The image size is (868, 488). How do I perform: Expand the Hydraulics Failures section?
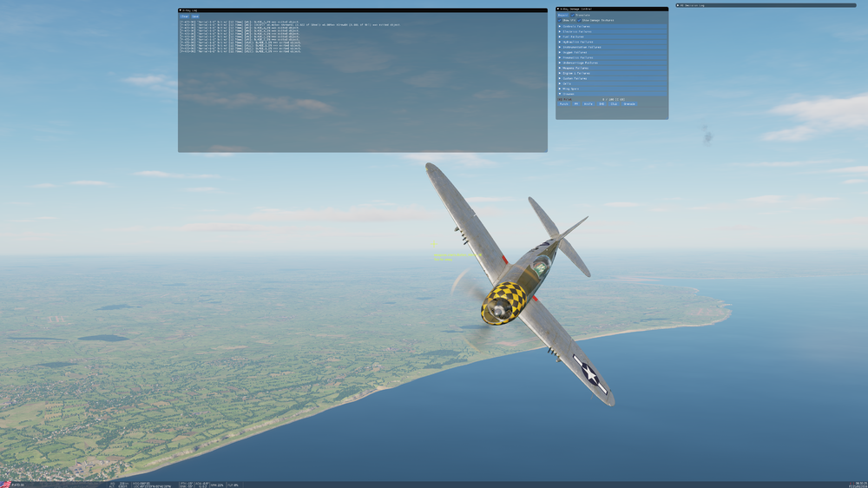[x=612, y=42]
